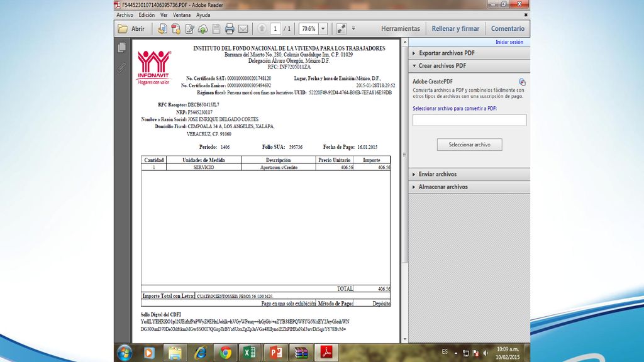Open the Ventana menu
The height and width of the screenshot is (362, 644).
[182, 15]
